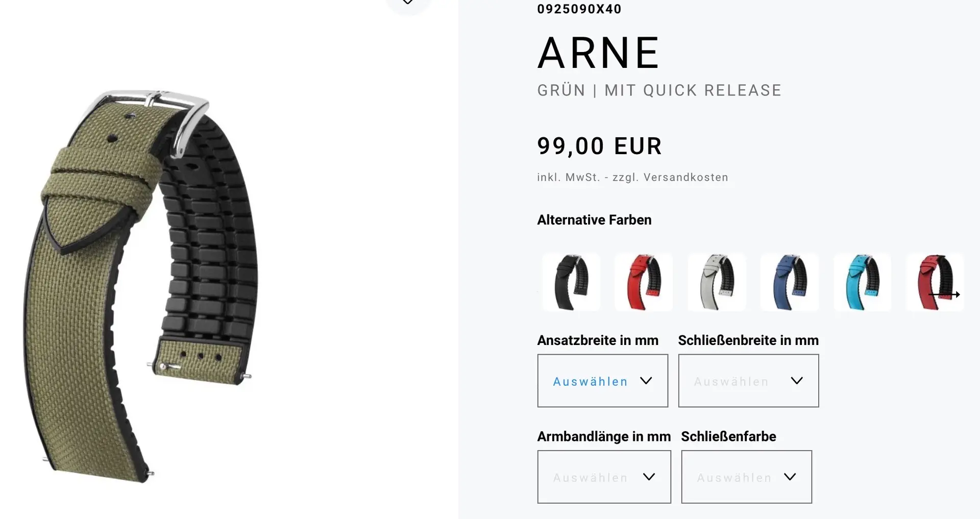Viewport: 980px width, 519px height.
Task: Click the article number 0925090X40
Action: pos(579,9)
